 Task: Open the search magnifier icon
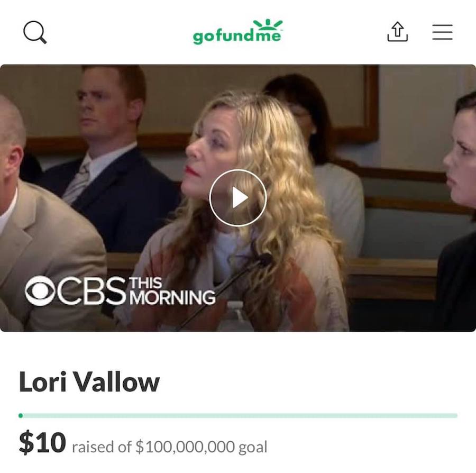35,32
